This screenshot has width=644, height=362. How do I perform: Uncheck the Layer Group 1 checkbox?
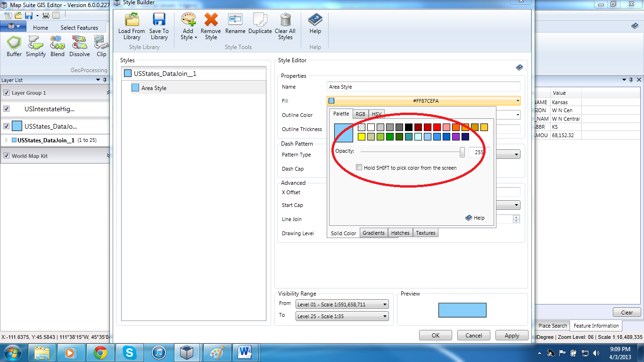7,93
